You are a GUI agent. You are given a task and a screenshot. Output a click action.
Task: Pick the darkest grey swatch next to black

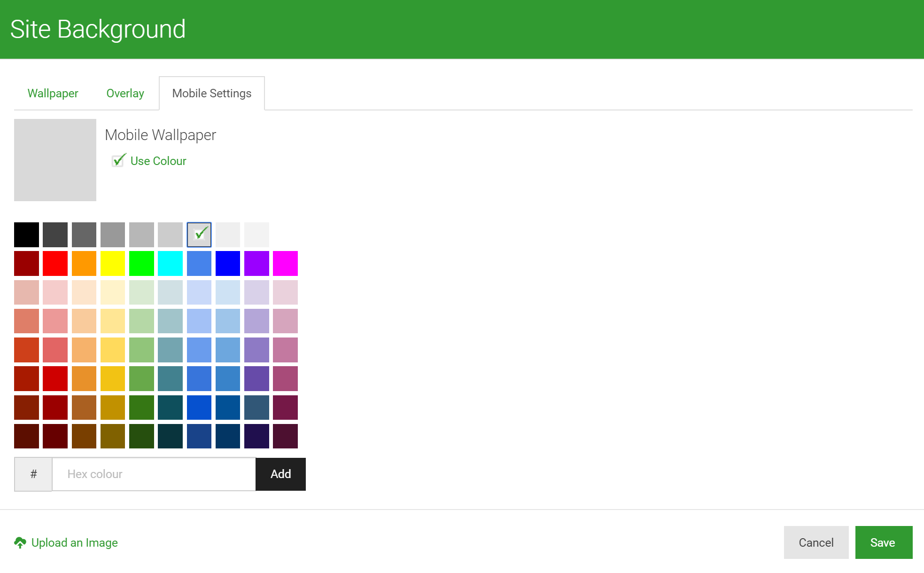tap(55, 235)
